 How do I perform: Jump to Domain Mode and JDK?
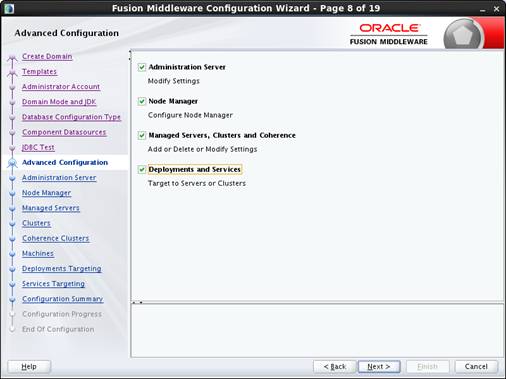click(59, 102)
